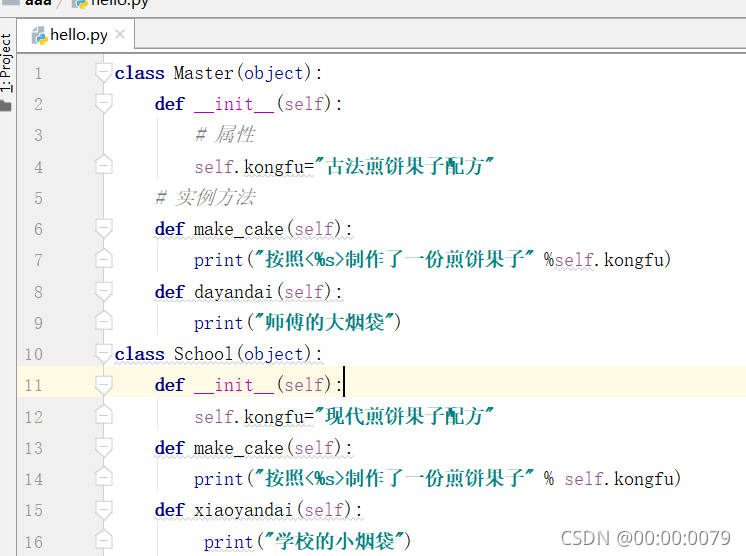Click 'def make_cake(self):' on line 6
Screen dimensions: 746x556
[x=254, y=229]
